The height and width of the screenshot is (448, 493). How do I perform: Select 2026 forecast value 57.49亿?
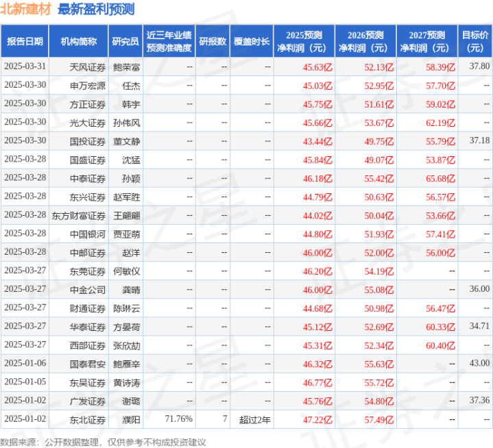379,420
